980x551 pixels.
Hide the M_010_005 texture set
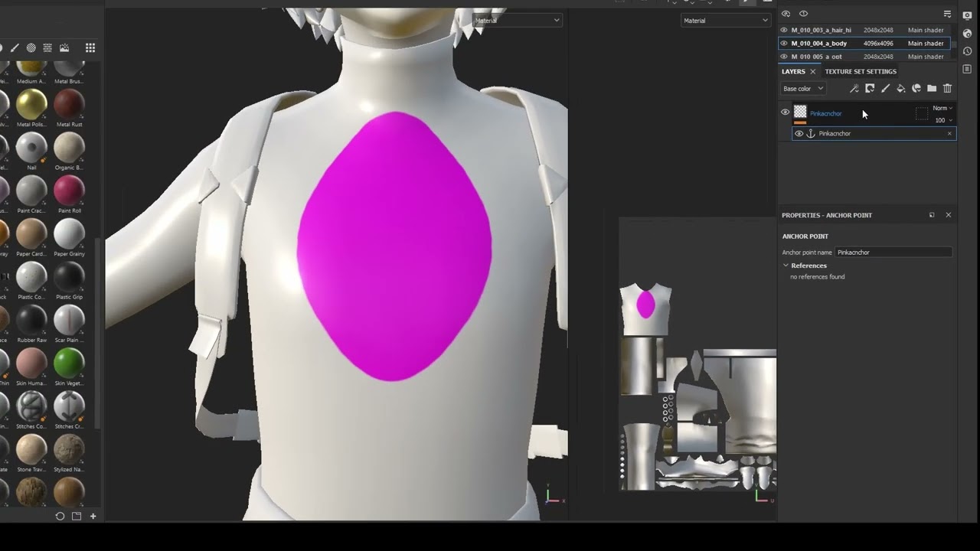(783, 57)
